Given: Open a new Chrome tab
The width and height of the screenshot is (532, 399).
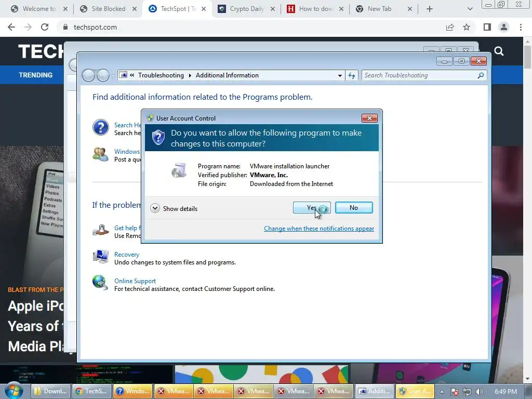Looking at the screenshot, I should pos(430,9).
